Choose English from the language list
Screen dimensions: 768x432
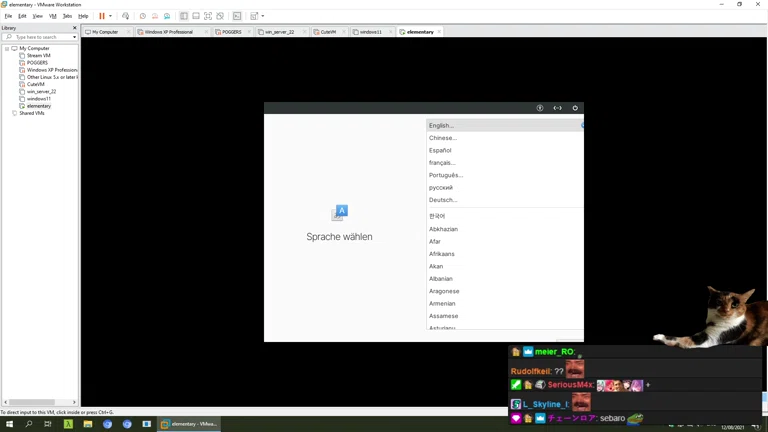pyautogui.click(x=504, y=125)
